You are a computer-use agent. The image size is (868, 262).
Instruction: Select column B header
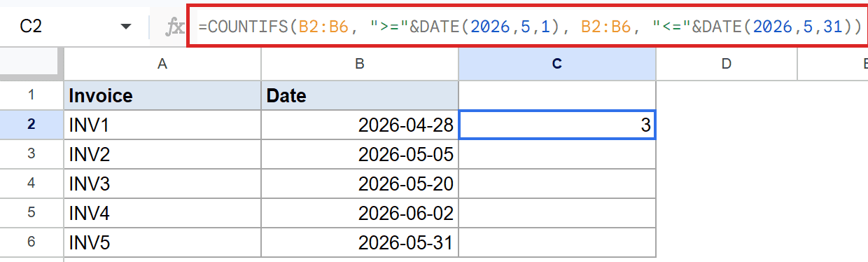click(x=360, y=64)
